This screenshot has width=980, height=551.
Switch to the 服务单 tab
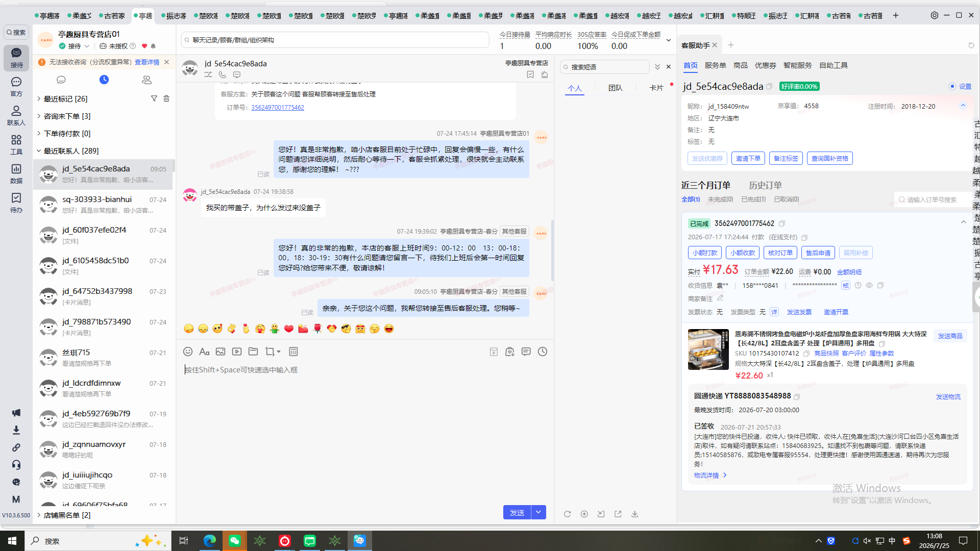pos(715,65)
